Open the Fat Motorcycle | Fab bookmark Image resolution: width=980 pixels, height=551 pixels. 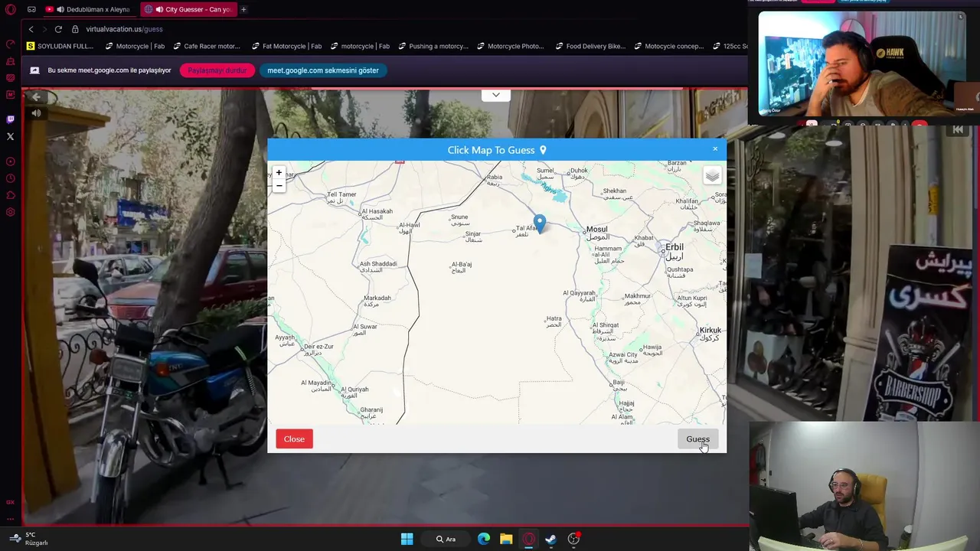point(286,46)
